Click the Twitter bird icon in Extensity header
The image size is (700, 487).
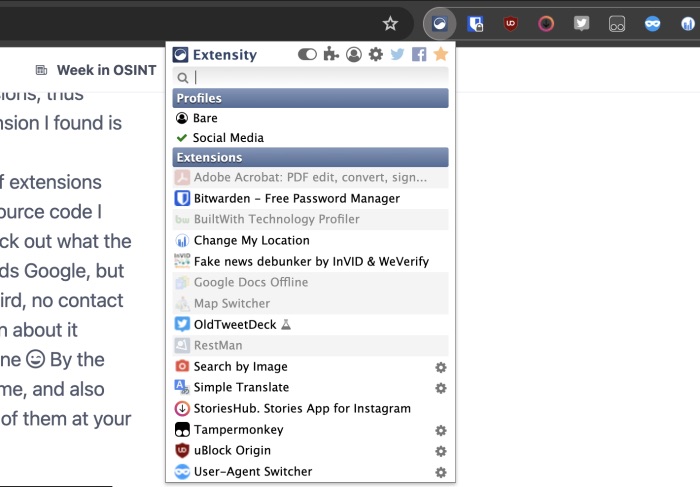[x=397, y=54]
